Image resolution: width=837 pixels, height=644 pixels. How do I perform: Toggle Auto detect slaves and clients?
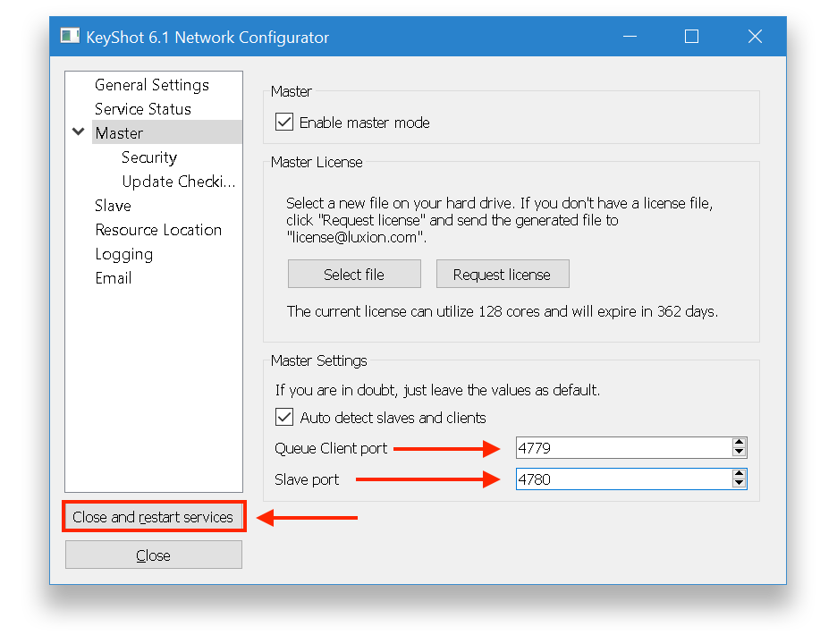pos(283,417)
